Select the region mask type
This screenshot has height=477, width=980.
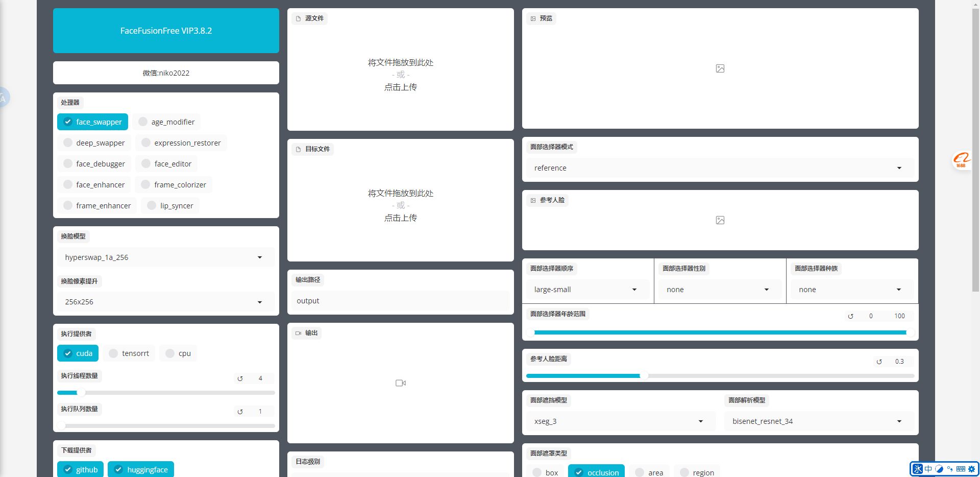point(697,472)
